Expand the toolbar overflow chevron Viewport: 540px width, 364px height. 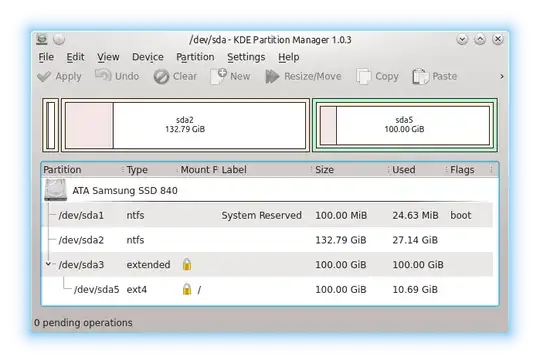[502, 76]
